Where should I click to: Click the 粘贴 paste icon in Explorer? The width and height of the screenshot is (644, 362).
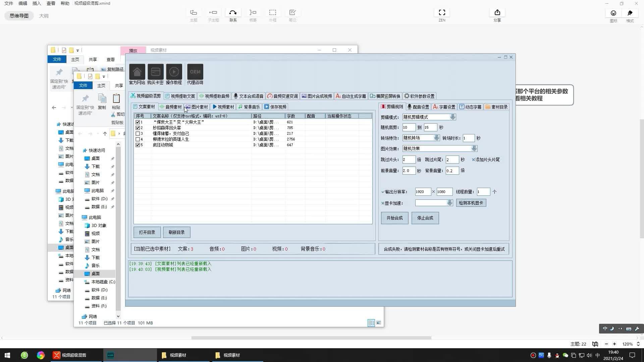pyautogui.click(x=116, y=99)
